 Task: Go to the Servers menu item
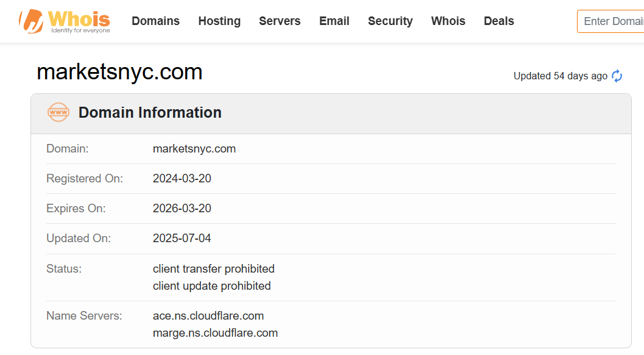pos(280,21)
